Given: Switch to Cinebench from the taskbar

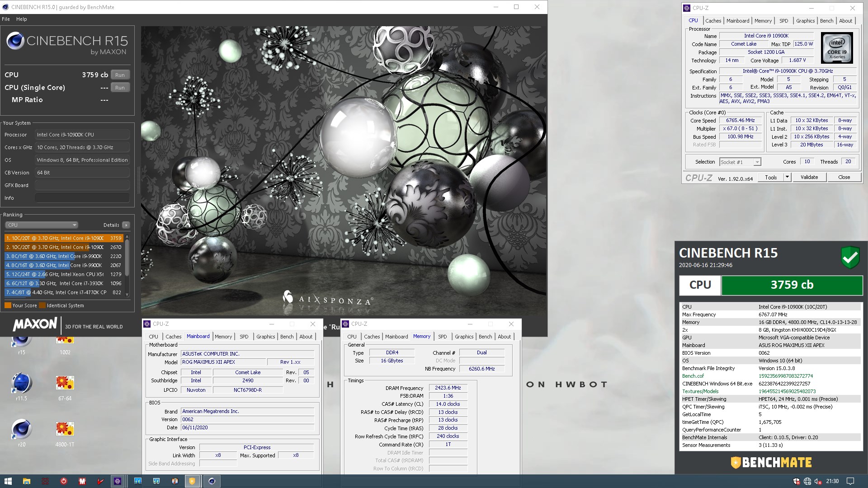Looking at the screenshot, I should pyautogui.click(x=212, y=481).
